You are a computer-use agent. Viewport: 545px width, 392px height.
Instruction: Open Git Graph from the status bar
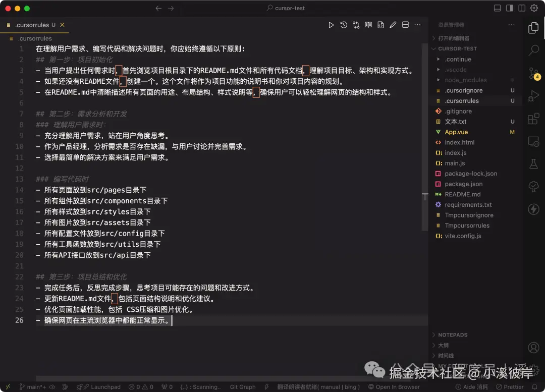(x=242, y=386)
